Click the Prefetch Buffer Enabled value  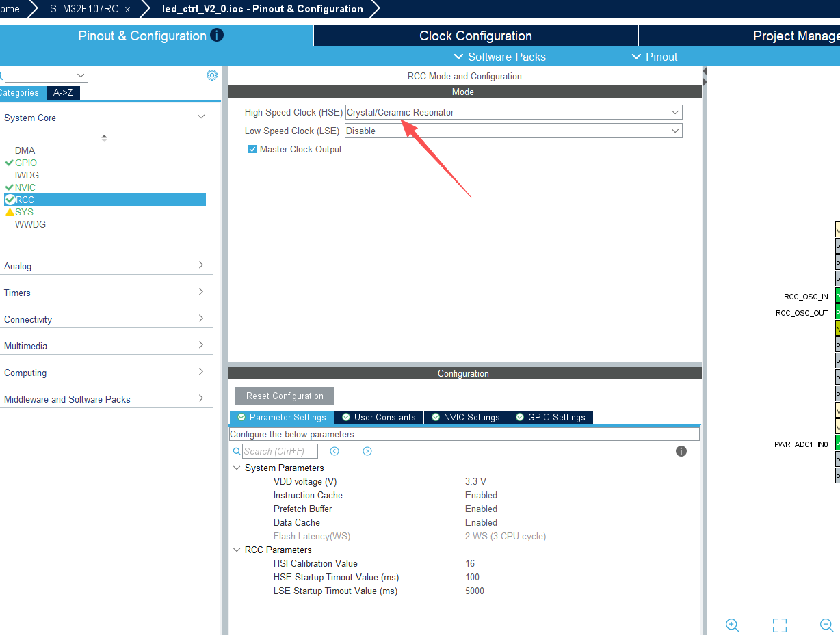[481, 509]
